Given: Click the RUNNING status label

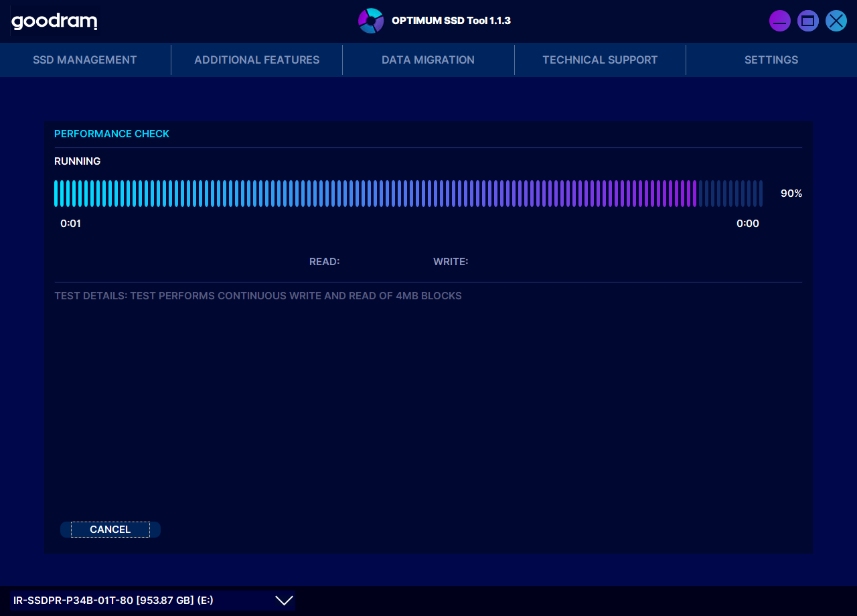Looking at the screenshot, I should point(78,161).
